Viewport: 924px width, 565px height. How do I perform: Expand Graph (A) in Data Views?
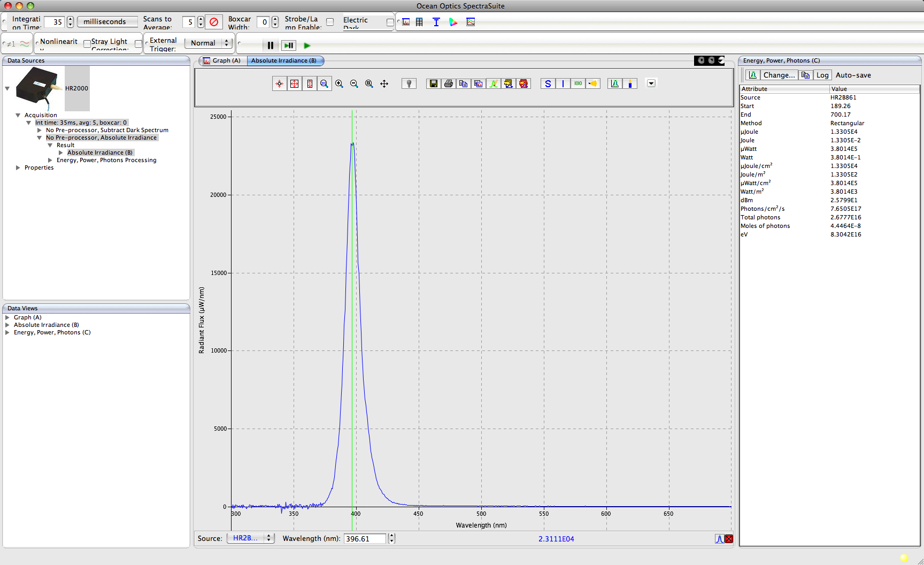pos(7,317)
